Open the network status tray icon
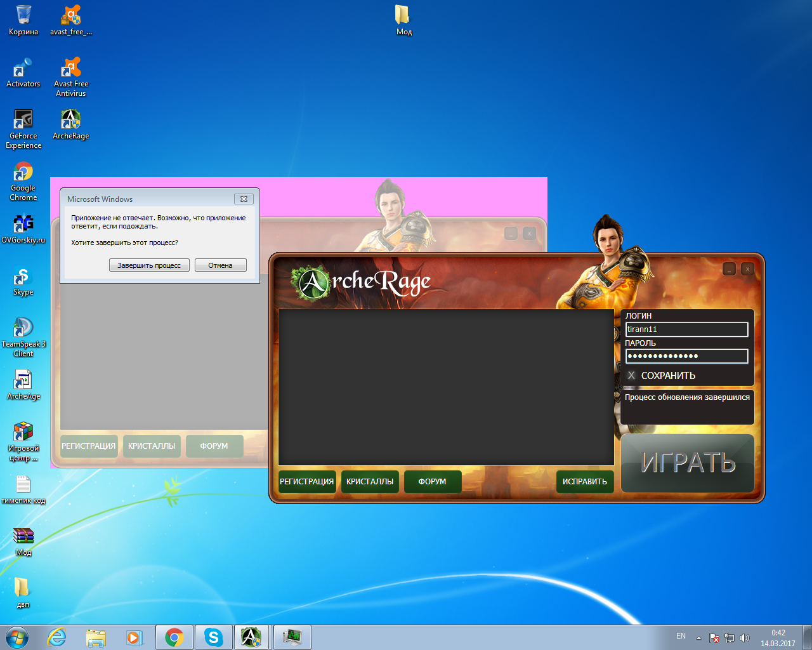This screenshot has width=812, height=650. click(x=730, y=638)
